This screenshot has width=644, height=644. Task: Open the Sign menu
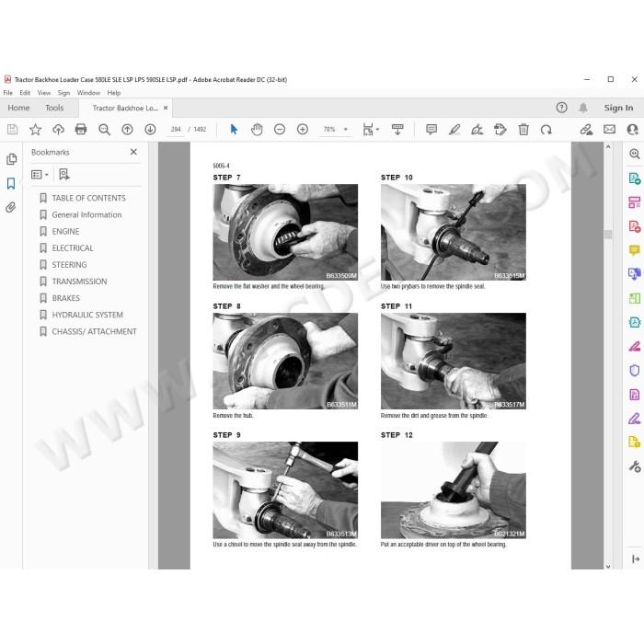(63, 93)
